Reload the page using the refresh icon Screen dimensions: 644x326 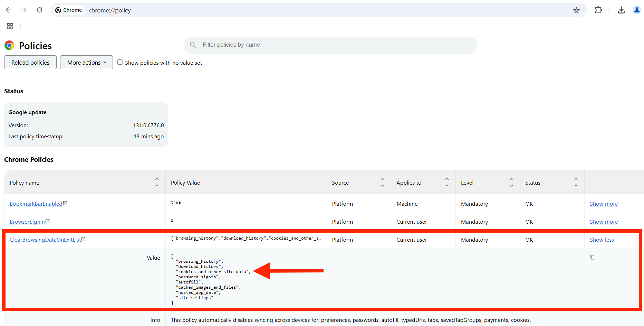click(x=39, y=10)
